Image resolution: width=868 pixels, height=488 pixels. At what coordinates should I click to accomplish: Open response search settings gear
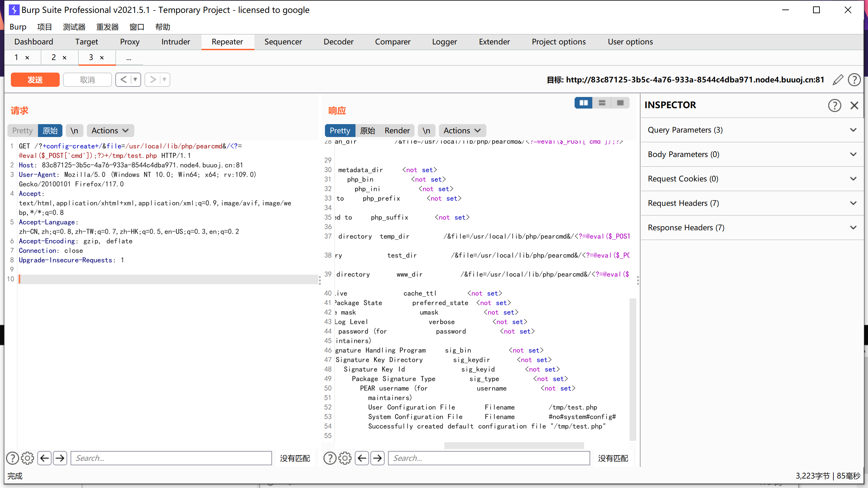click(345, 458)
